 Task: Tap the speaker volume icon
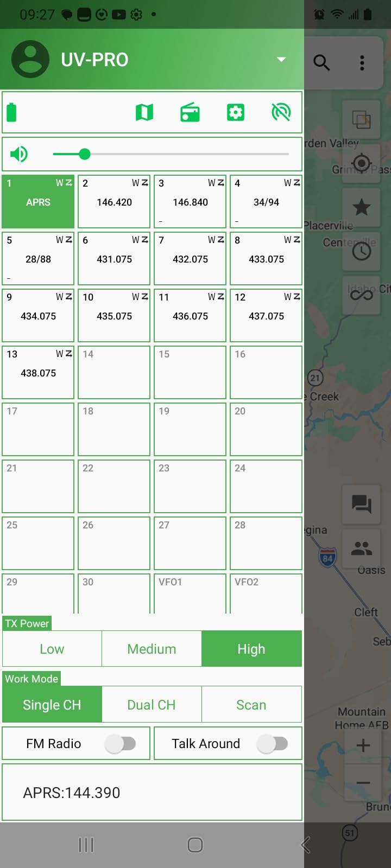[19, 154]
